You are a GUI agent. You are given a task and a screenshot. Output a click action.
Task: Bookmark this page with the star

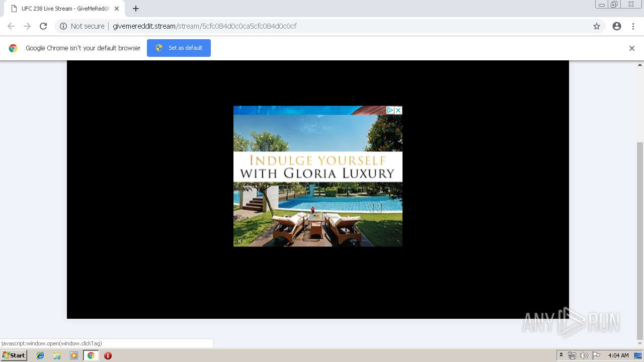point(597,26)
